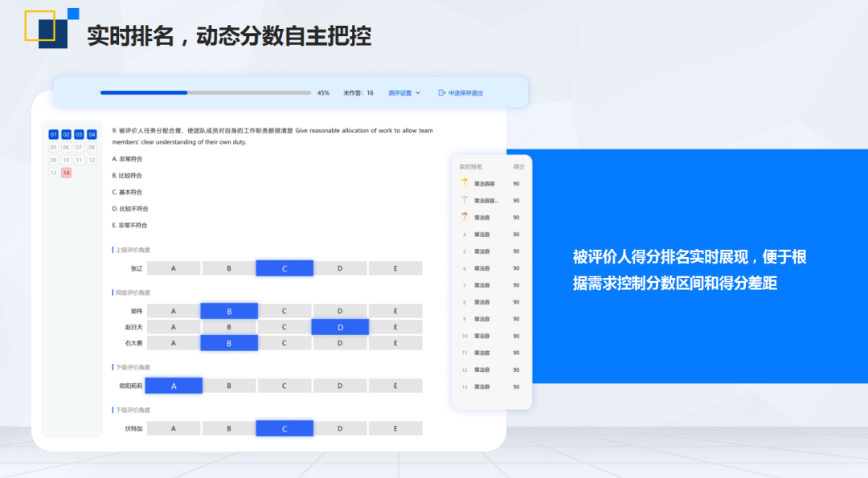The height and width of the screenshot is (478, 868).
Task: Select answer A for 欧贝莉莉
Action: 174,386
